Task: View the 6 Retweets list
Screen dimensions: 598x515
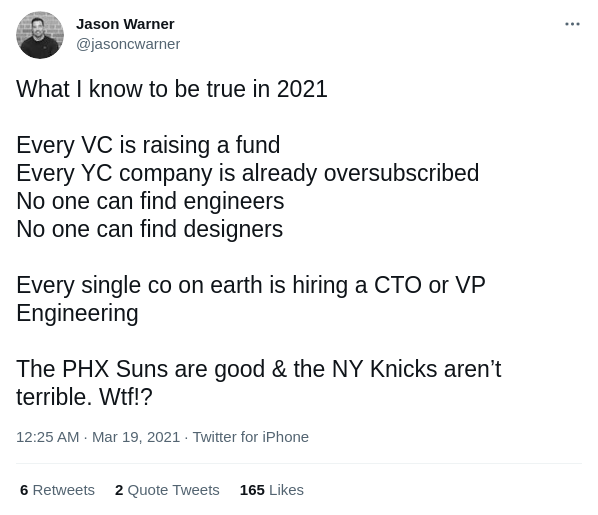Action: tap(57, 490)
